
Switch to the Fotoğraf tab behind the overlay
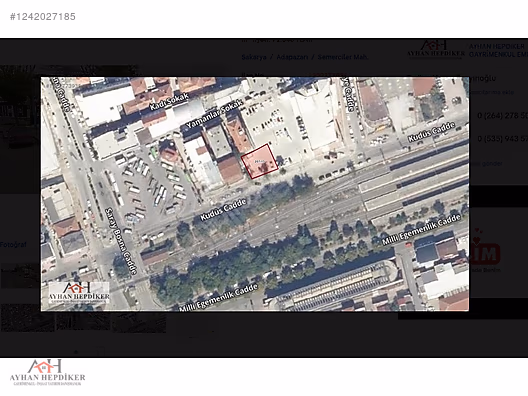coord(13,244)
